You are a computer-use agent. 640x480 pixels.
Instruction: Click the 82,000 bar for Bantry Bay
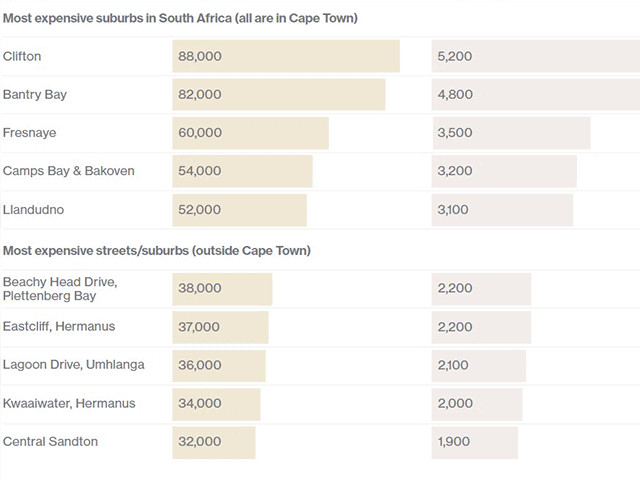click(279, 95)
